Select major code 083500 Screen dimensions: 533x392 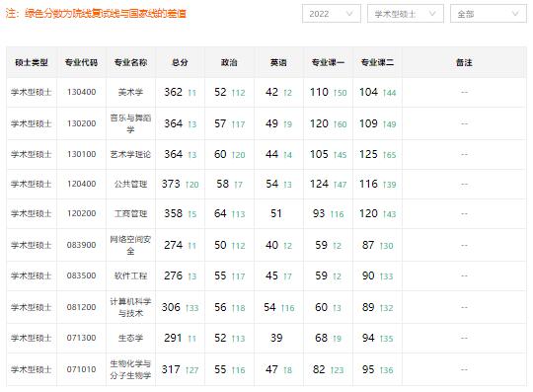(82, 275)
